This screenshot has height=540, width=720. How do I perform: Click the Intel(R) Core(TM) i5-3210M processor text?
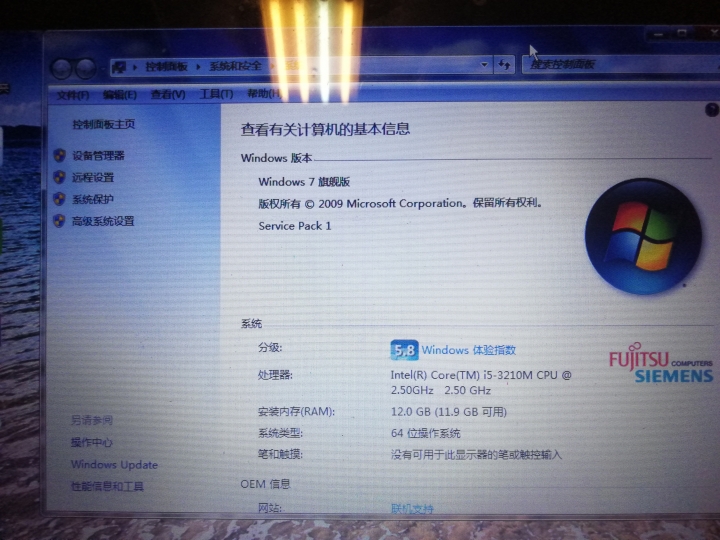click(x=481, y=382)
